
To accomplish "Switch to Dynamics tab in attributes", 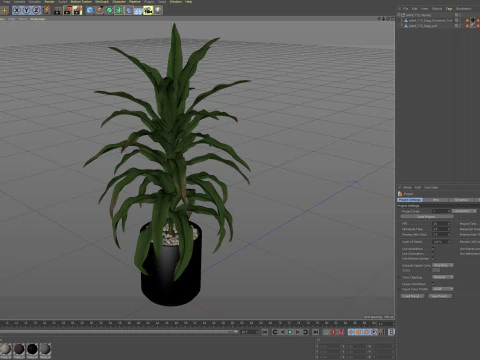I will (x=462, y=200).
